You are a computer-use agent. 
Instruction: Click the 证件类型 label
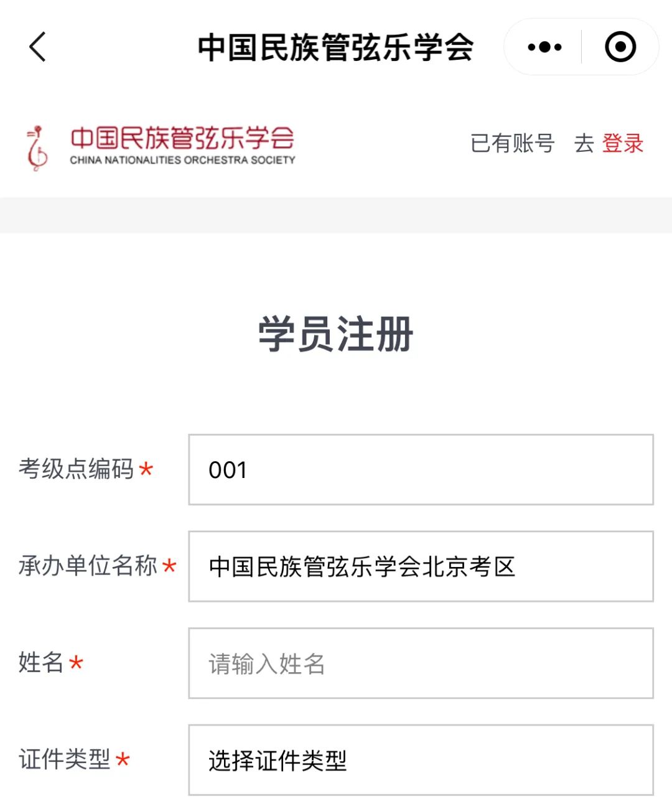coord(64,759)
